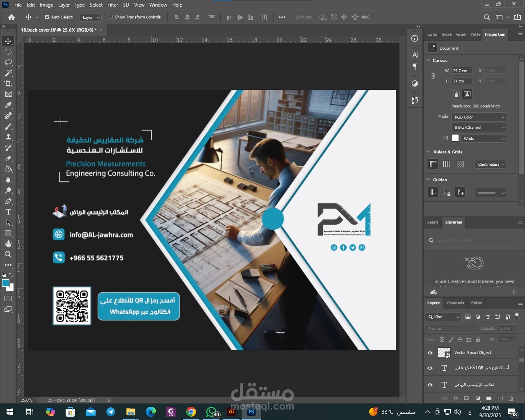The image size is (525, 420).
Task: Open the 8 Bits/Channel dropdown
Action: 478,128
